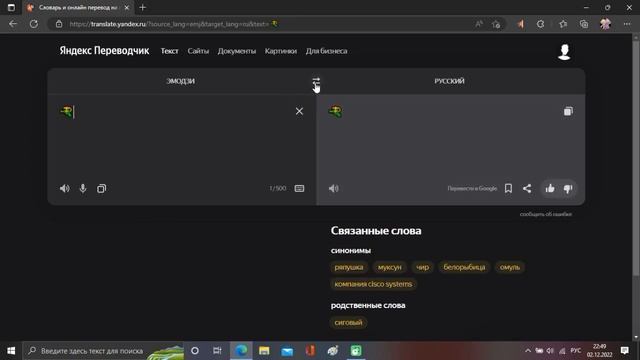Screen dimensions: 640x360
Task: Open the taskbar clock and calendar
Action: [x=599, y=351]
